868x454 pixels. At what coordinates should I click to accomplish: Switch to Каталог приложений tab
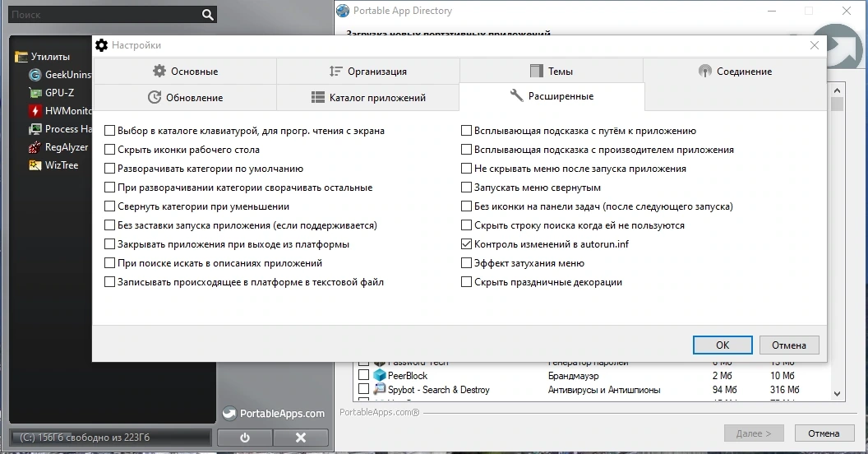(x=368, y=97)
